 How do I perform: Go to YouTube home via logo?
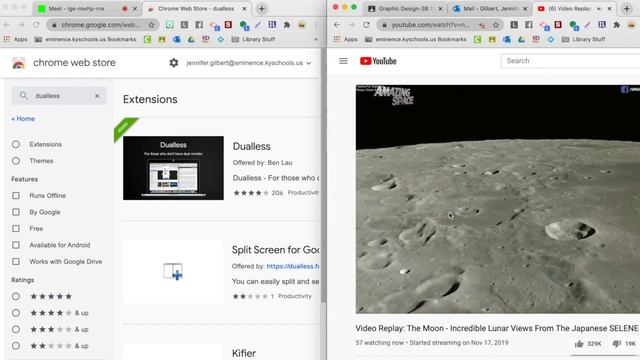[378, 61]
